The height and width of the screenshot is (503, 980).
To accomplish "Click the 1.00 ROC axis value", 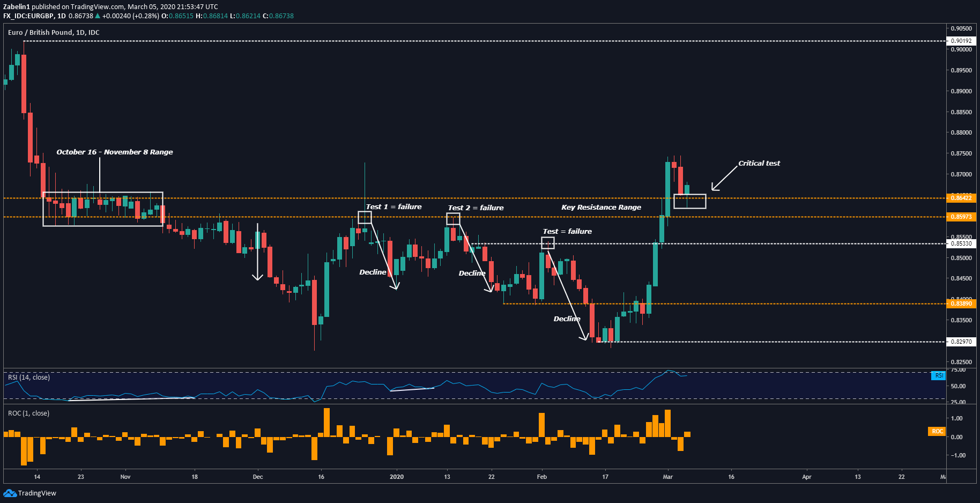I will point(956,418).
